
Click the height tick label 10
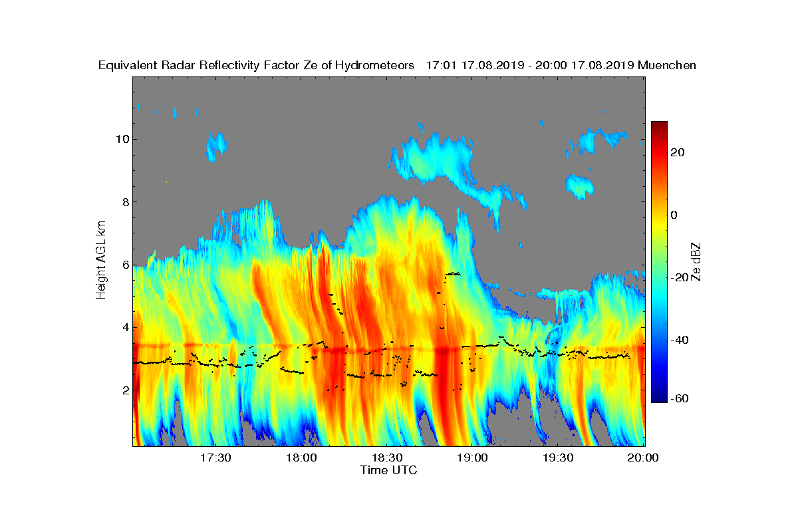122,139
